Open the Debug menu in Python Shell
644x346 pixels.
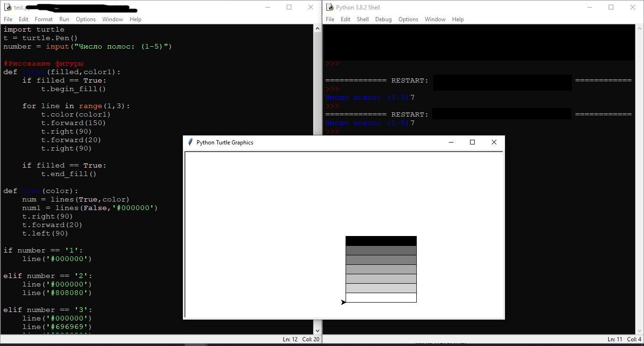(x=383, y=19)
